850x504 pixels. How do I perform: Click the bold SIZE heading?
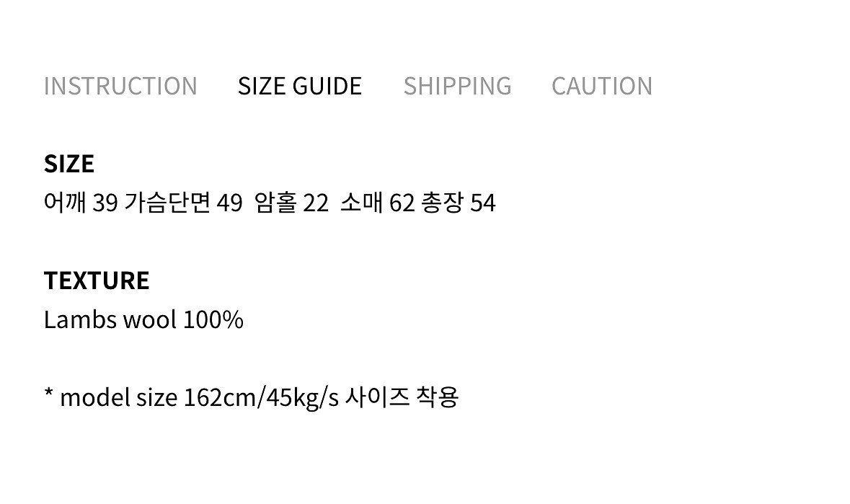69,164
